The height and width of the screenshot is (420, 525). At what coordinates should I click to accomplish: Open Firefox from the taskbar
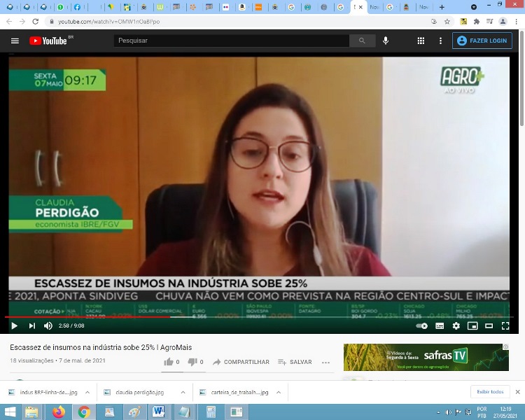coord(59,412)
